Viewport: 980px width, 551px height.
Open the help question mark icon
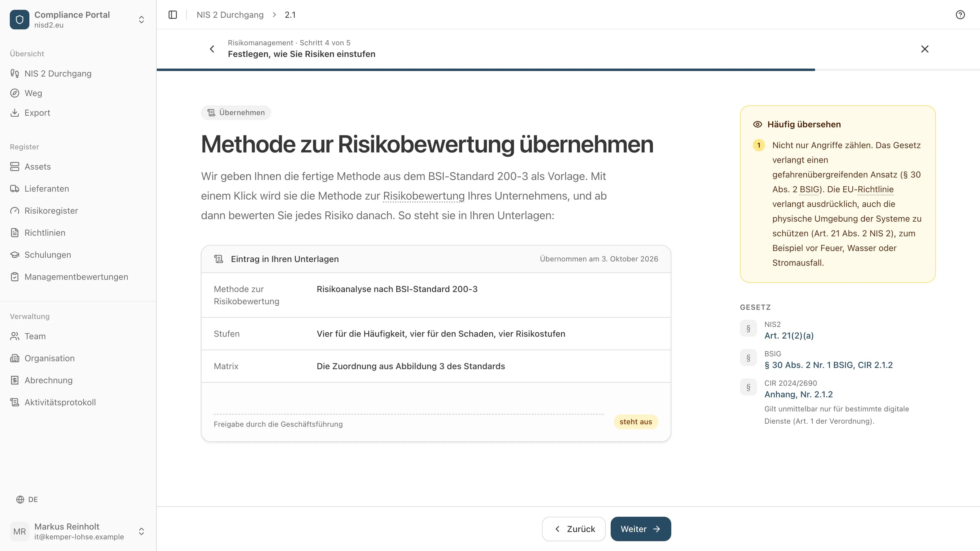click(960, 15)
